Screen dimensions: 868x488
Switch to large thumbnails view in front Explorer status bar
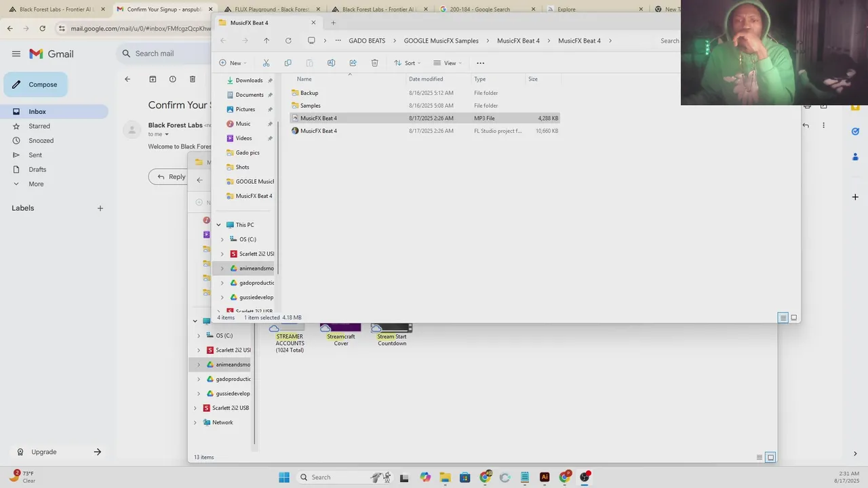(793, 318)
